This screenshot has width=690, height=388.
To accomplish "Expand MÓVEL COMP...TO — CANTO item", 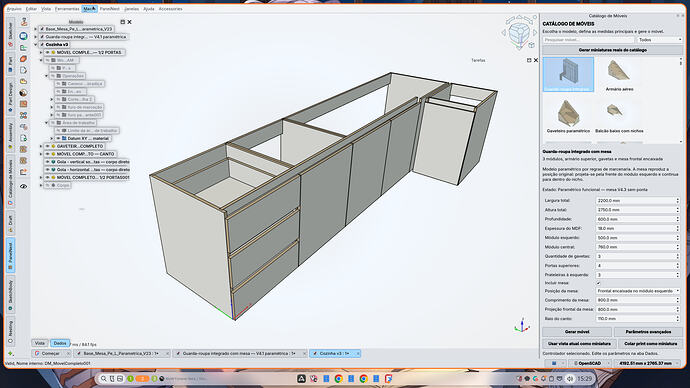I will click(41, 154).
